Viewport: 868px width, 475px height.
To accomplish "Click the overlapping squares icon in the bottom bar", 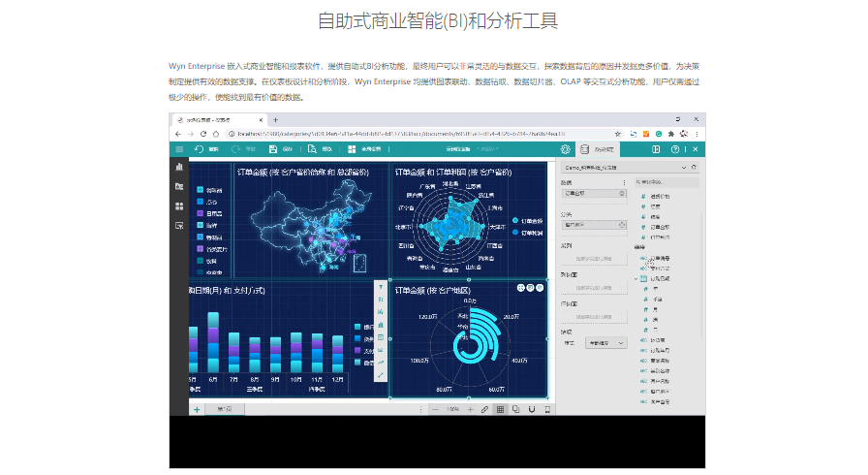I will (516, 410).
